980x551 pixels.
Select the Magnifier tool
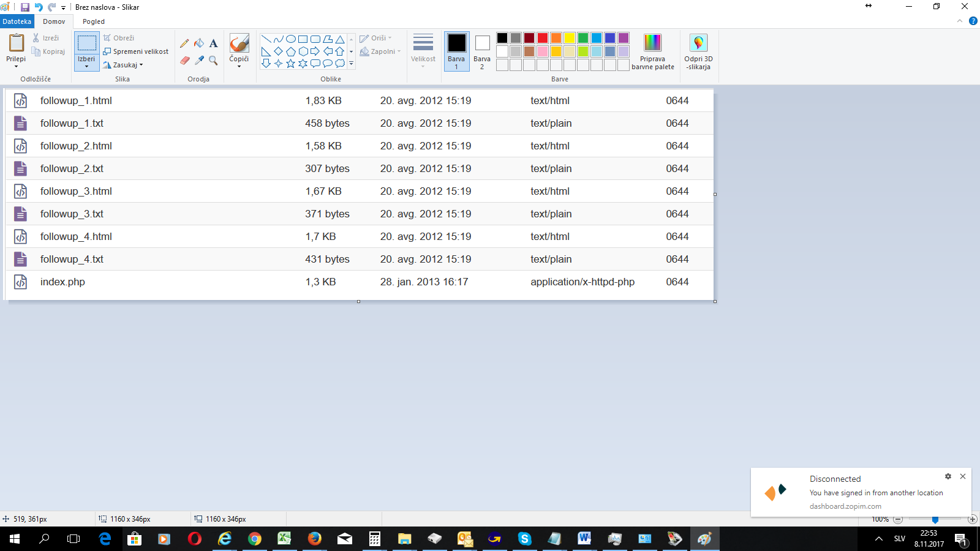(x=213, y=60)
